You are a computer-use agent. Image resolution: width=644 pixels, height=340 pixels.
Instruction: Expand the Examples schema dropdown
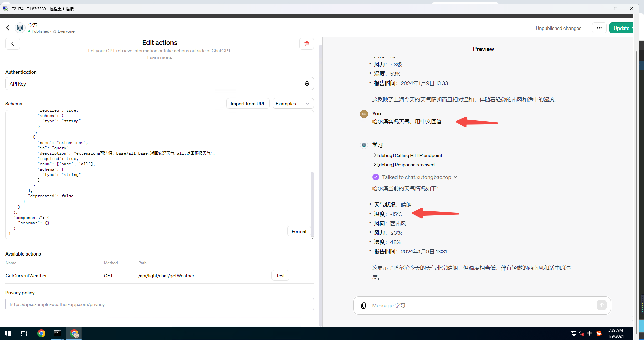point(293,104)
